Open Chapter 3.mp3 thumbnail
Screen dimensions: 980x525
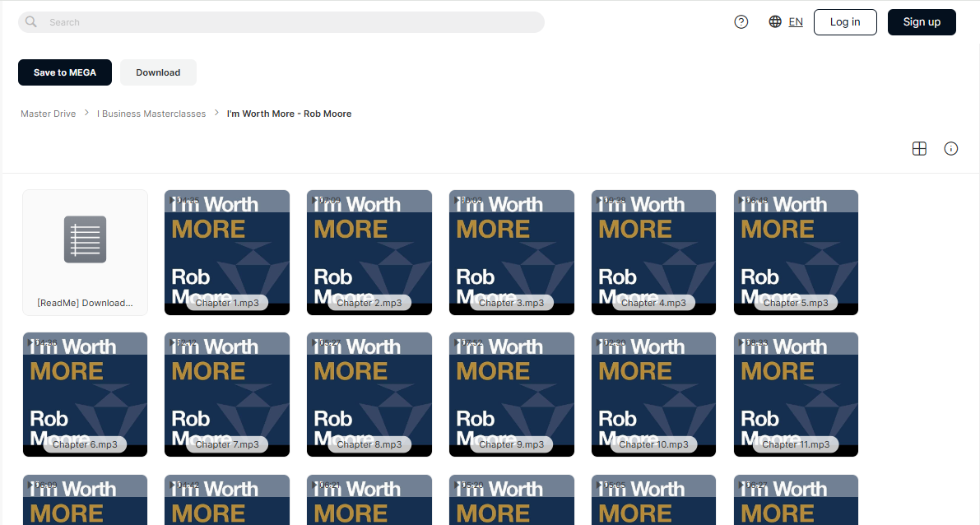click(512, 253)
